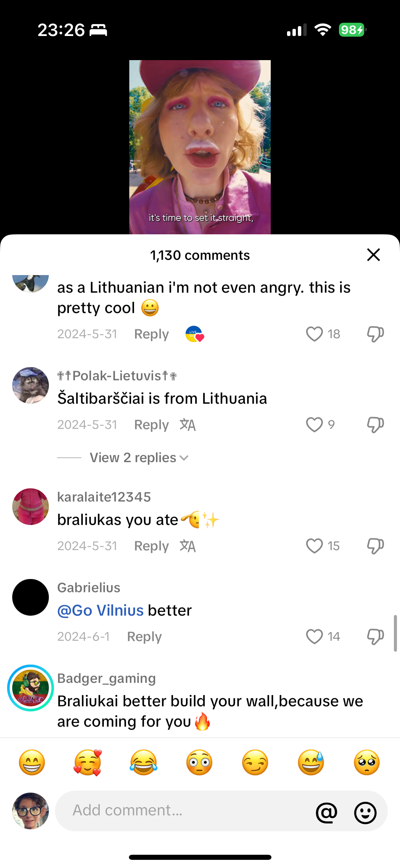Viewport: 400px width, 868px height.
Task: Translate the Šaltibarščiai comment
Action: click(x=188, y=424)
